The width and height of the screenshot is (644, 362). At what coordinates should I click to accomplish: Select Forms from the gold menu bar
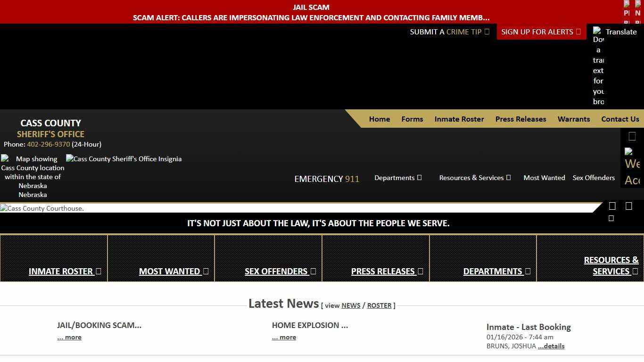[x=412, y=119]
